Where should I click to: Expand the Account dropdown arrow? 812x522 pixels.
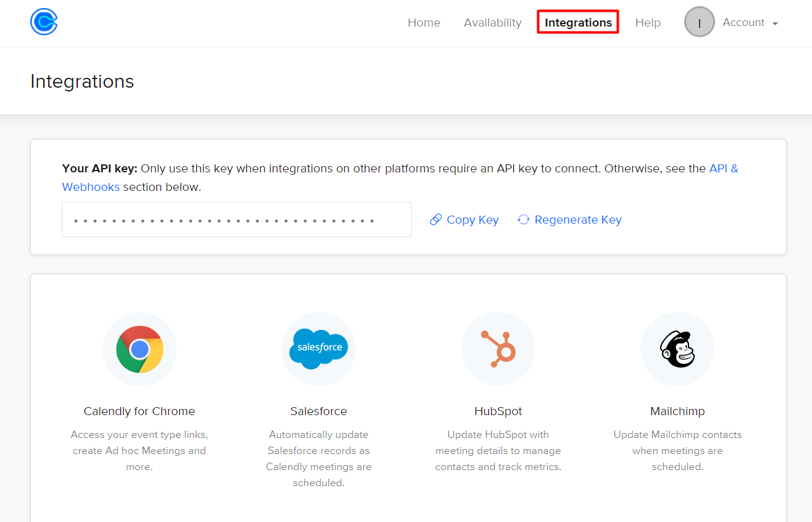coord(775,23)
